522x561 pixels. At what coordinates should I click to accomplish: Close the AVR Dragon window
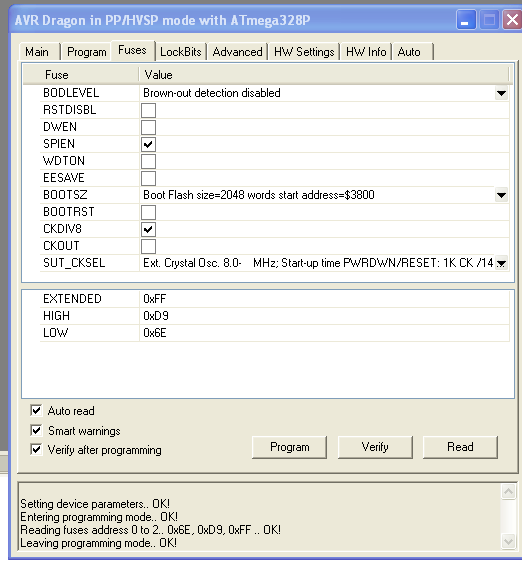point(512,20)
